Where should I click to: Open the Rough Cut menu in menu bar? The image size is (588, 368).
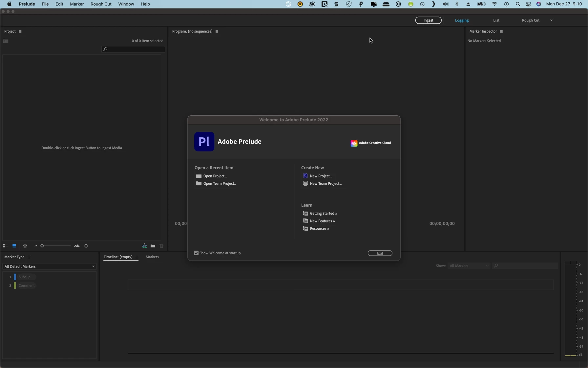pos(101,4)
